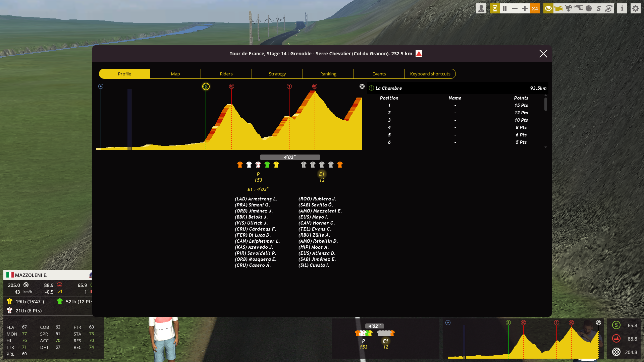Open the Strategy tab

click(277, 74)
